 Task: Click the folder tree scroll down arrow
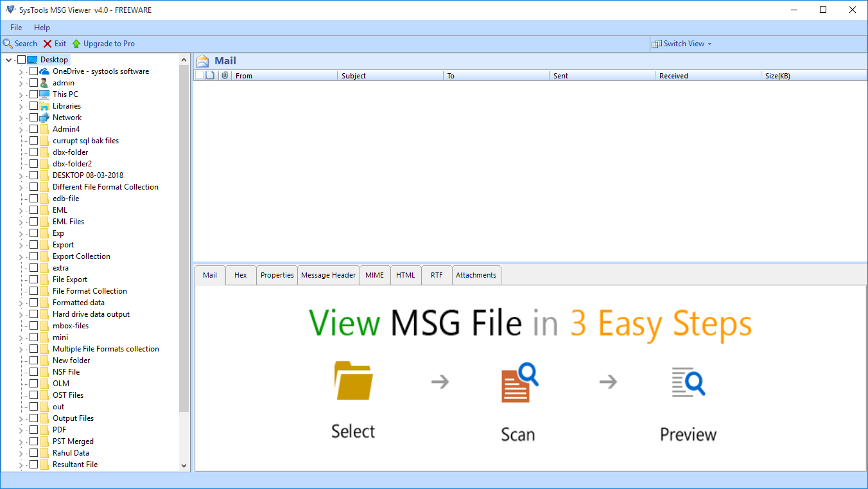[x=184, y=465]
